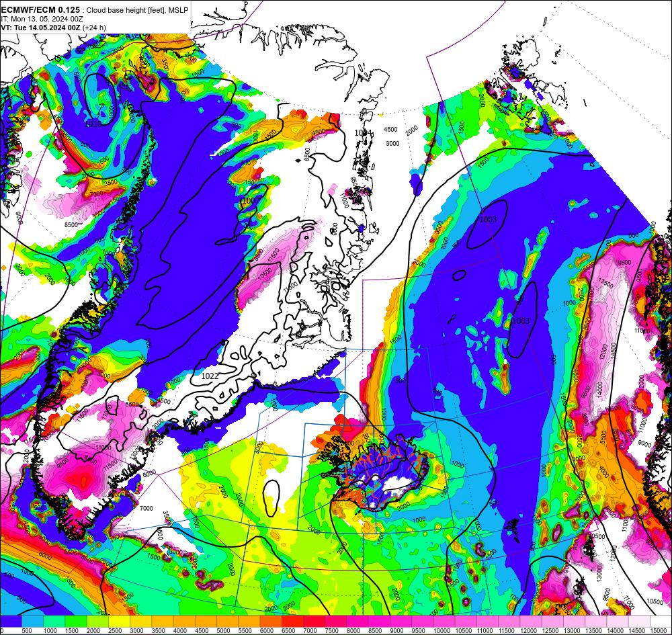This screenshot has height=635, width=672.
Task: Click the 12500 tick label on the color scale
Action: (550, 630)
